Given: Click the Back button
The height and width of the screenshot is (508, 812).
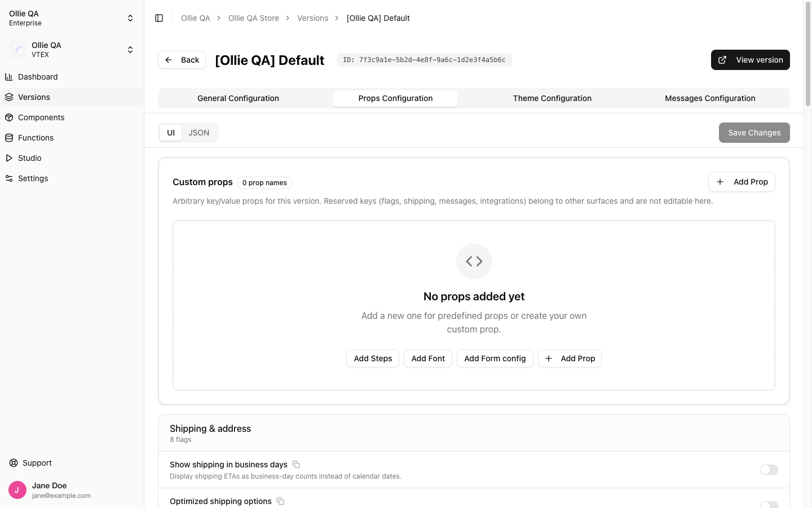Looking at the screenshot, I should pyautogui.click(x=182, y=60).
